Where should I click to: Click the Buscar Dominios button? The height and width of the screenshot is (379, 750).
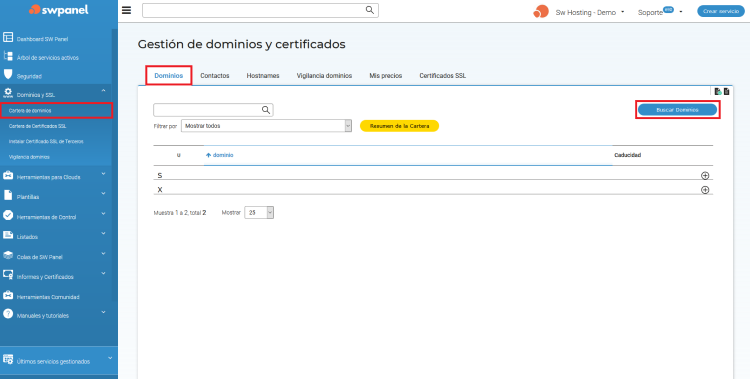[677, 110]
